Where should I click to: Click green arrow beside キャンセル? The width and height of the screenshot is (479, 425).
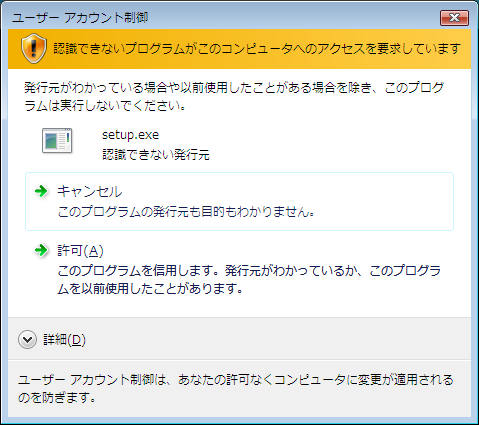pyautogui.click(x=41, y=191)
